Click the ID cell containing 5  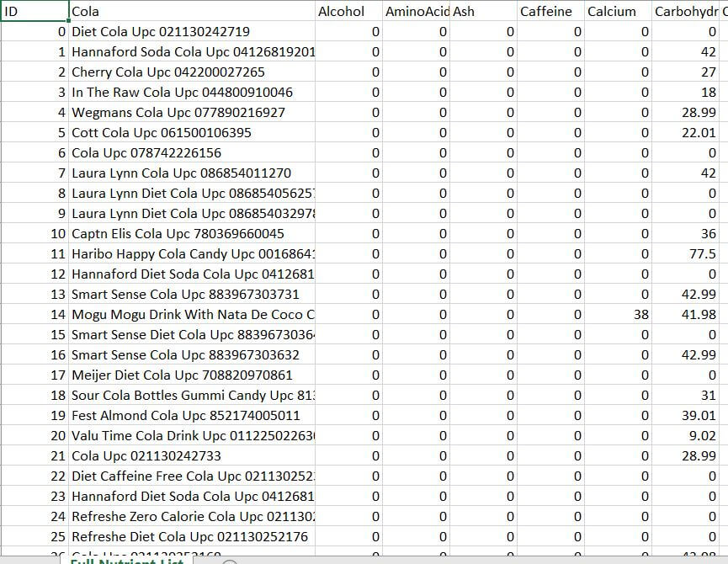[35, 132]
